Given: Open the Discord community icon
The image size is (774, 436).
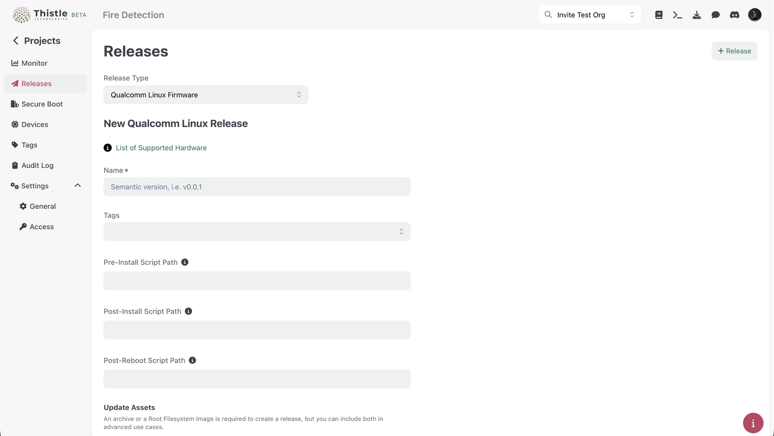Looking at the screenshot, I should point(734,15).
